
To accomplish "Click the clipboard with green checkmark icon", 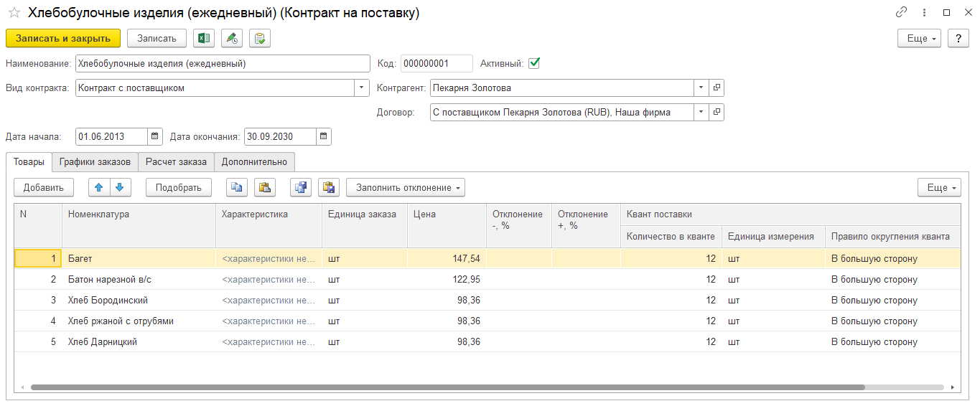I will pos(260,39).
